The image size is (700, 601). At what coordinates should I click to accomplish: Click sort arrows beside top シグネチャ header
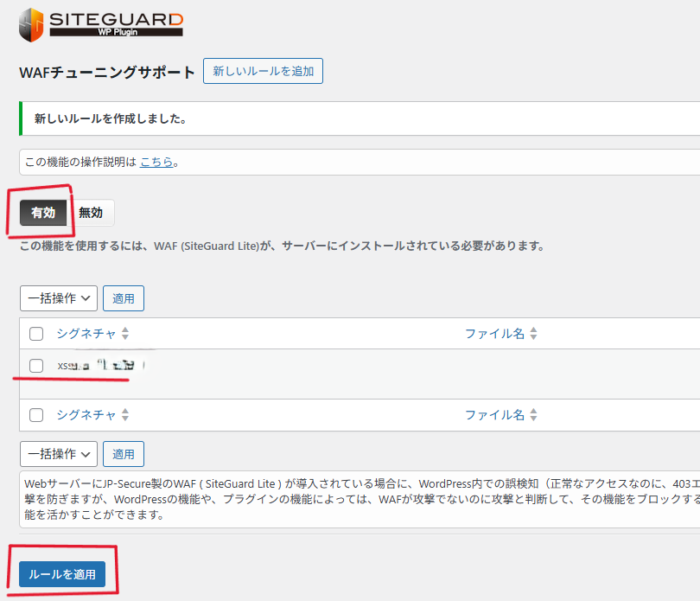click(125, 334)
